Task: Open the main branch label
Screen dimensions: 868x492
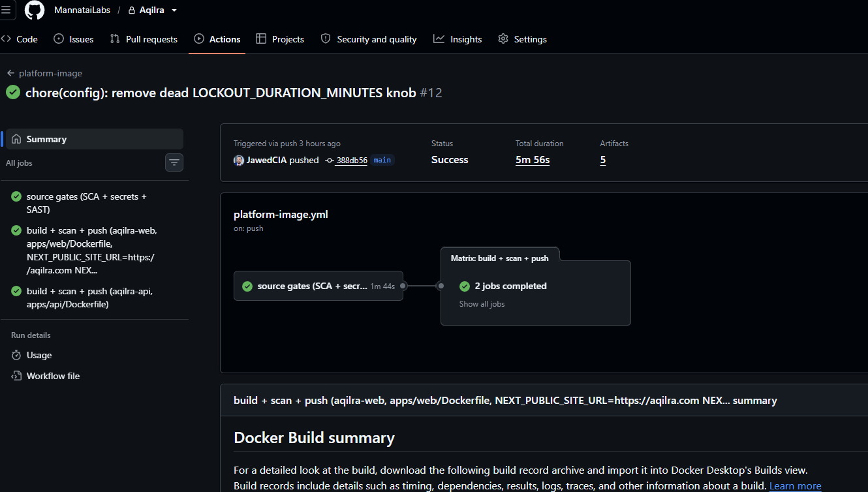Action: click(x=382, y=160)
